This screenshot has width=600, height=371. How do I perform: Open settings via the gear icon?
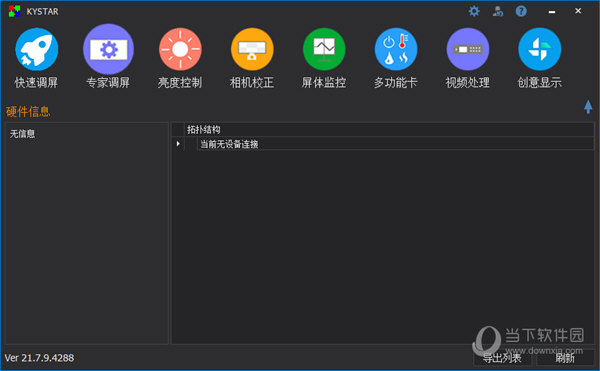474,11
